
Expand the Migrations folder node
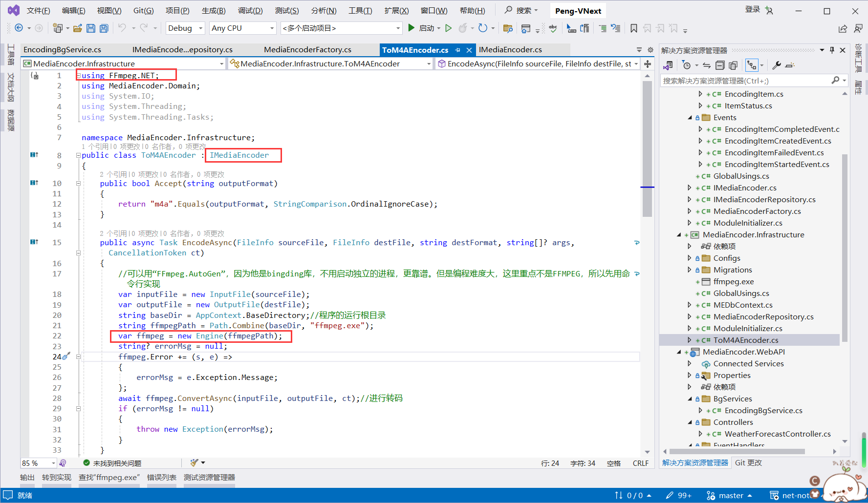pos(690,270)
